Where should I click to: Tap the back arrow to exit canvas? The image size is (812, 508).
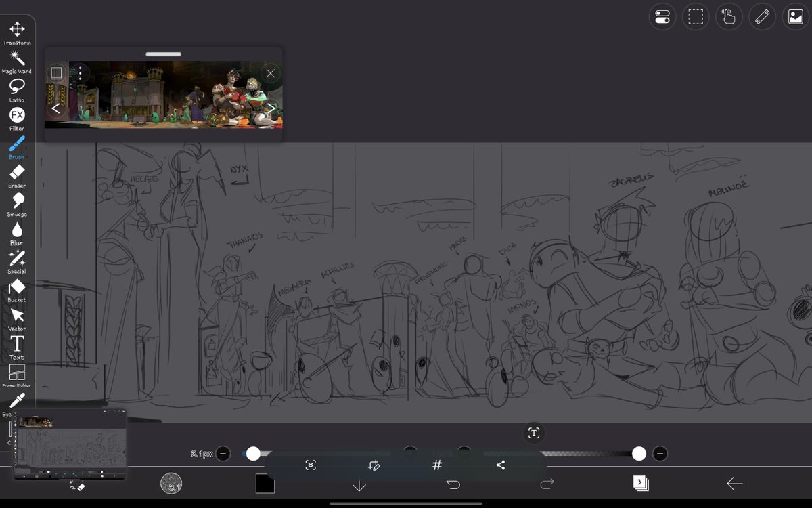(x=735, y=483)
